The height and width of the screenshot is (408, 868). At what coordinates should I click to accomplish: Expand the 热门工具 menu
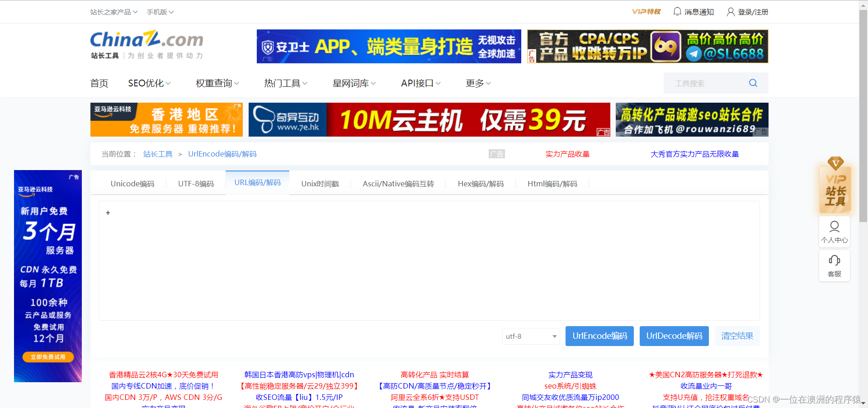coord(286,83)
